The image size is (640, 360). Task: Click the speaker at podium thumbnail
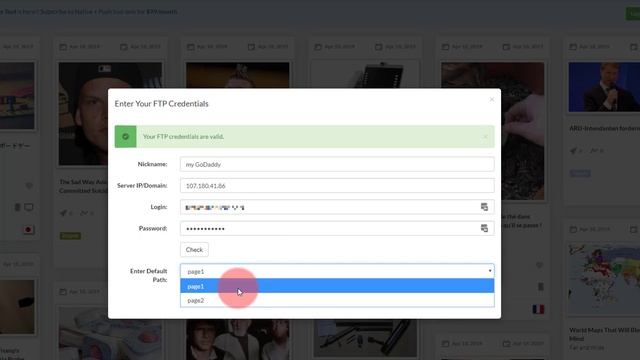click(604, 87)
